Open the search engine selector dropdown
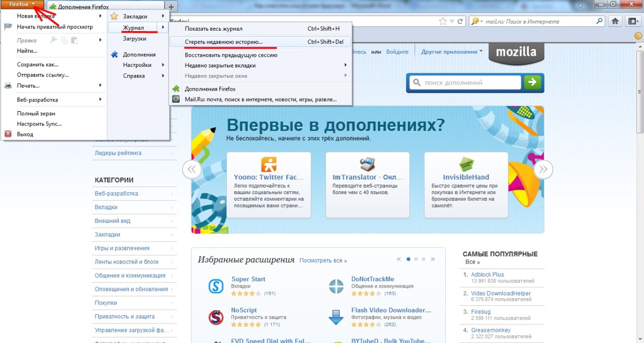Screen dimensions: 644x343 [x=476, y=22]
